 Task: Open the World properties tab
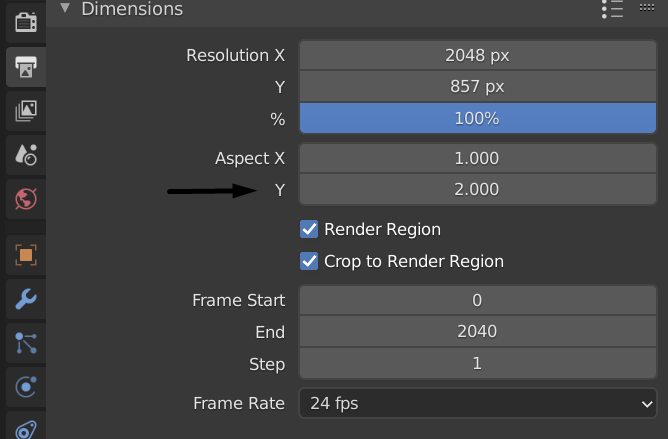(26, 199)
